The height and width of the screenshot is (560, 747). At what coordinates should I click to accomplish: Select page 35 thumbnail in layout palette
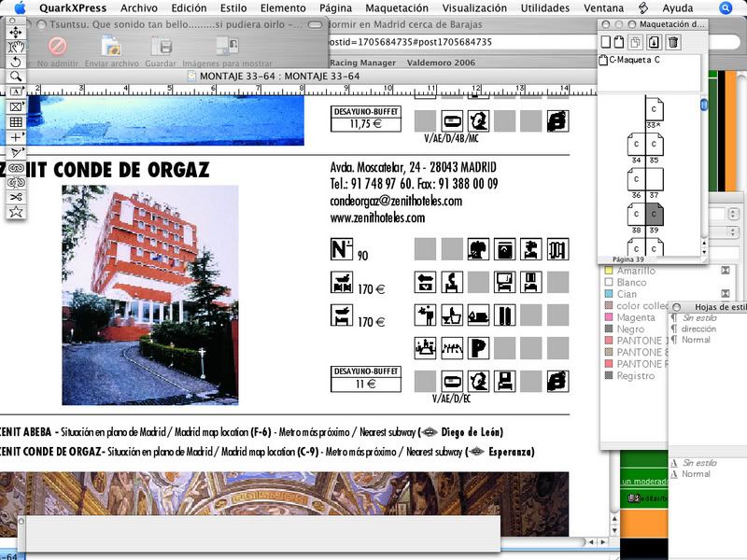(x=655, y=145)
